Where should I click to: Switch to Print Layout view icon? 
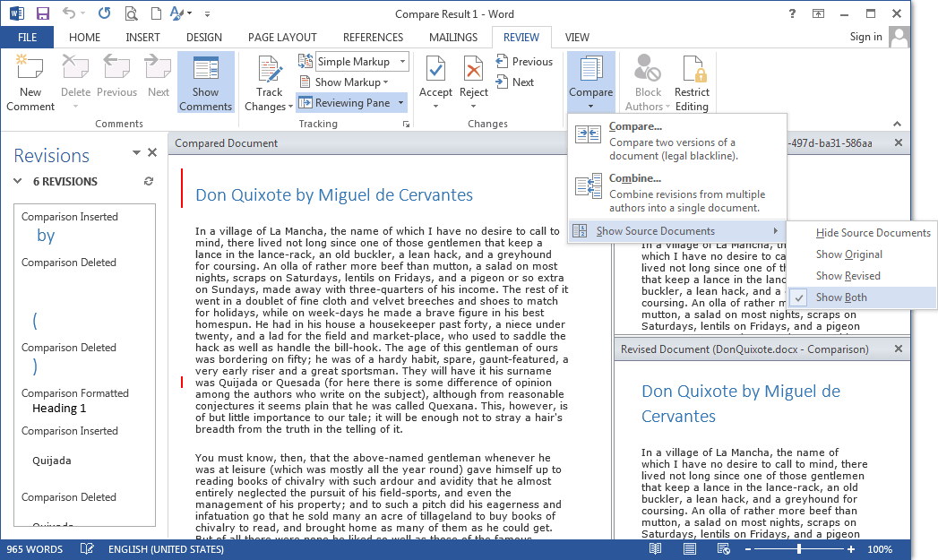coord(690,549)
